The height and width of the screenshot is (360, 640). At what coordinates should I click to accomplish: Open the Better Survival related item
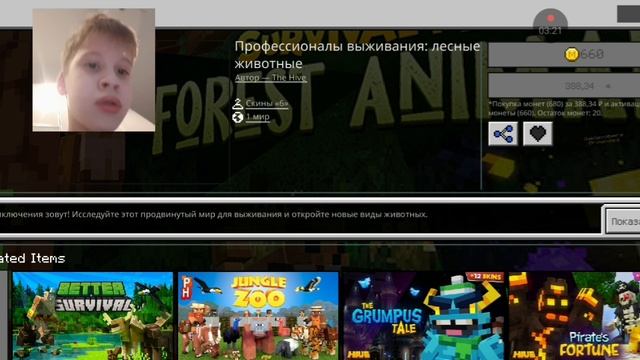[x=93, y=316]
